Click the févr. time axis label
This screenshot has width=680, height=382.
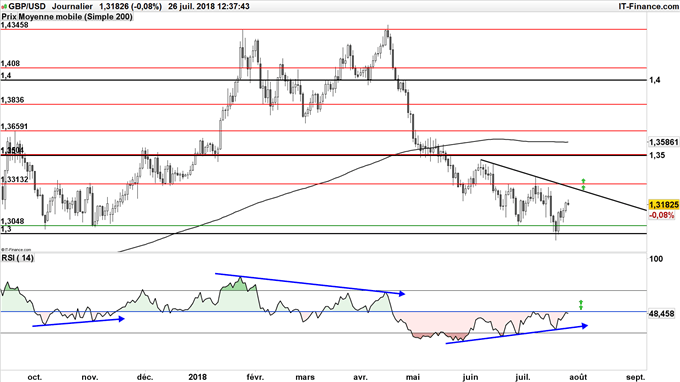pyautogui.click(x=255, y=377)
